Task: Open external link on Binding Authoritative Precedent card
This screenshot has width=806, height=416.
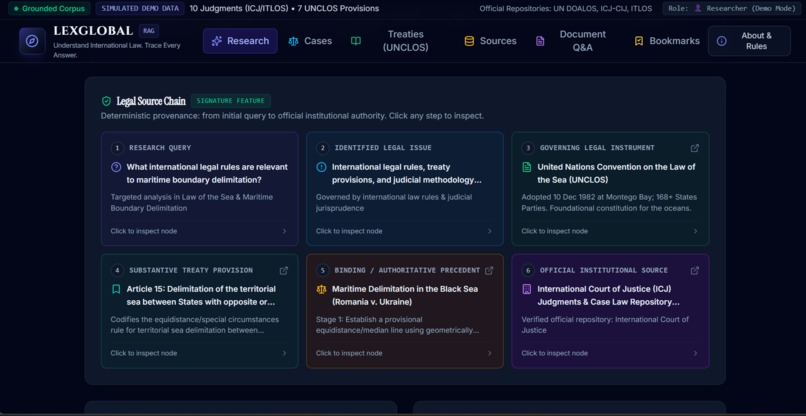Action: point(489,270)
